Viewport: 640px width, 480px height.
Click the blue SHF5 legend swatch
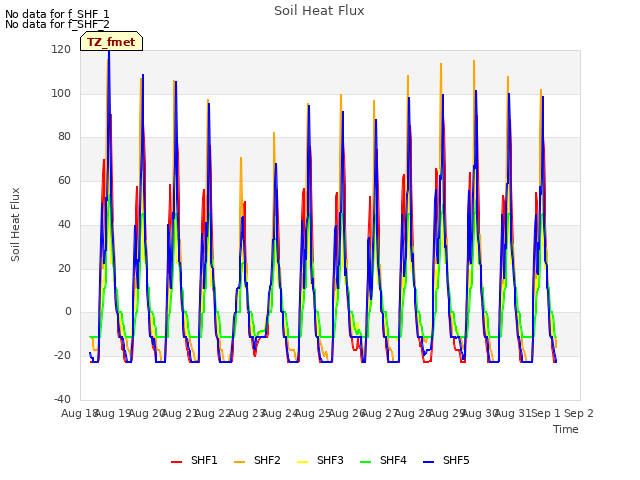coord(429,462)
